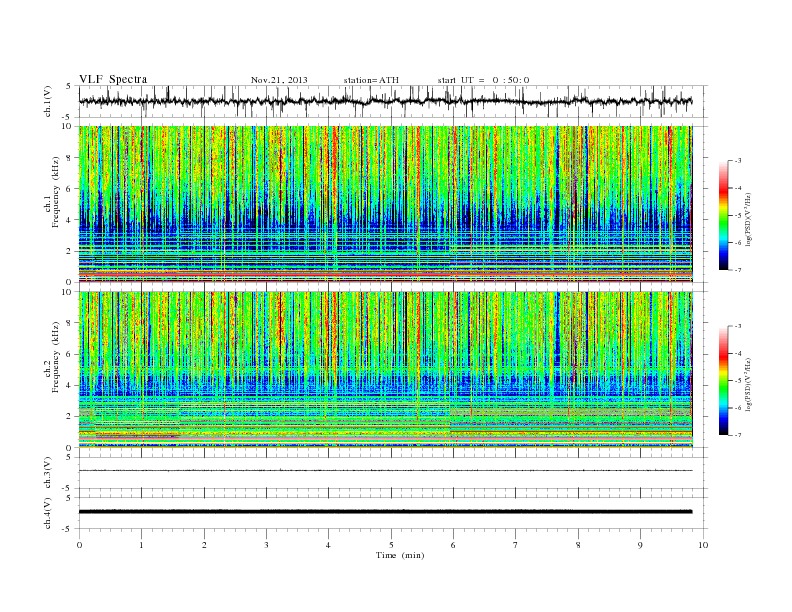Viewport: 792px width, 612px height.
Task: Click the ch.2 colorbar "-4" tick value
Action: coord(738,353)
